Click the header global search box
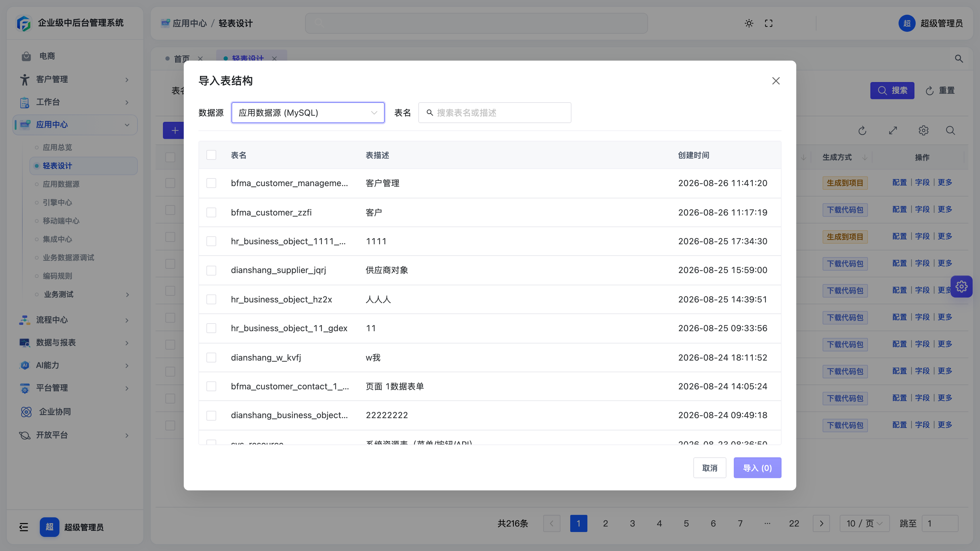This screenshot has height=551, width=980. pyautogui.click(x=476, y=23)
